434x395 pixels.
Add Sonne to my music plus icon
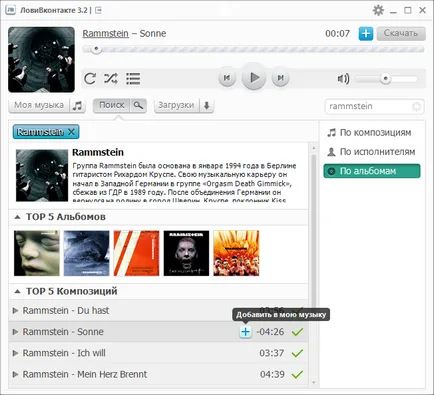(245, 332)
